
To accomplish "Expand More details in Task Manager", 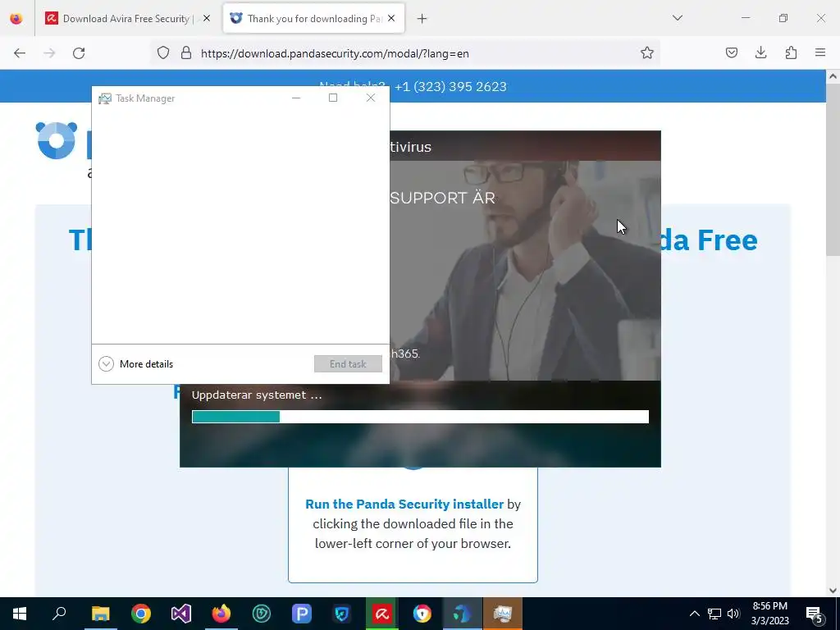I will pos(136,363).
